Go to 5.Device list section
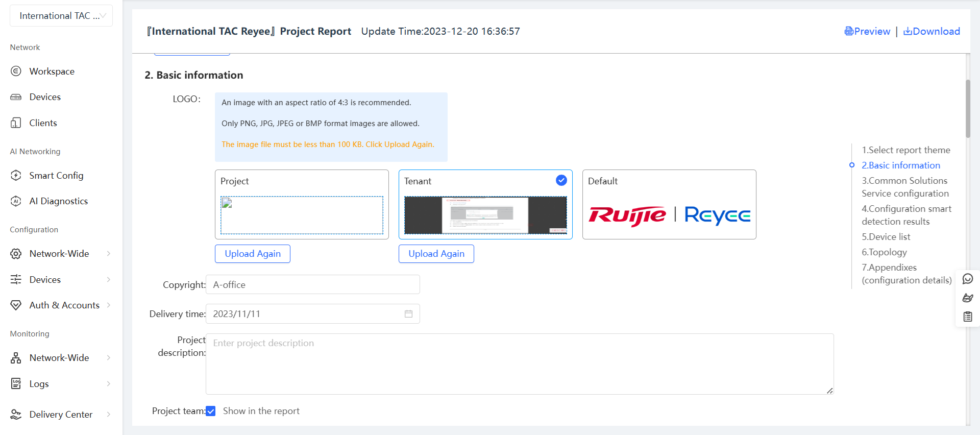Image resolution: width=980 pixels, height=435 pixels. (886, 237)
